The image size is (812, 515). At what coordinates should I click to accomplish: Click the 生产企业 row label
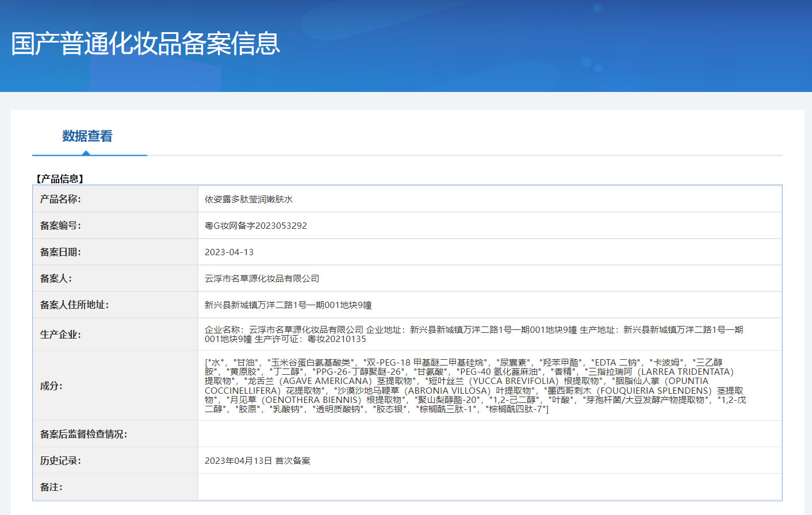tap(60, 334)
